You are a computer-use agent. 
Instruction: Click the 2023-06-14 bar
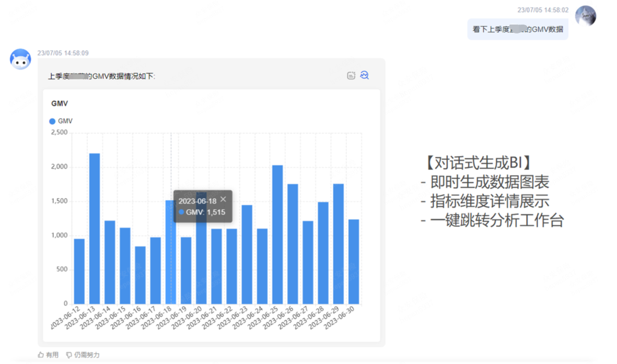coord(110,262)
